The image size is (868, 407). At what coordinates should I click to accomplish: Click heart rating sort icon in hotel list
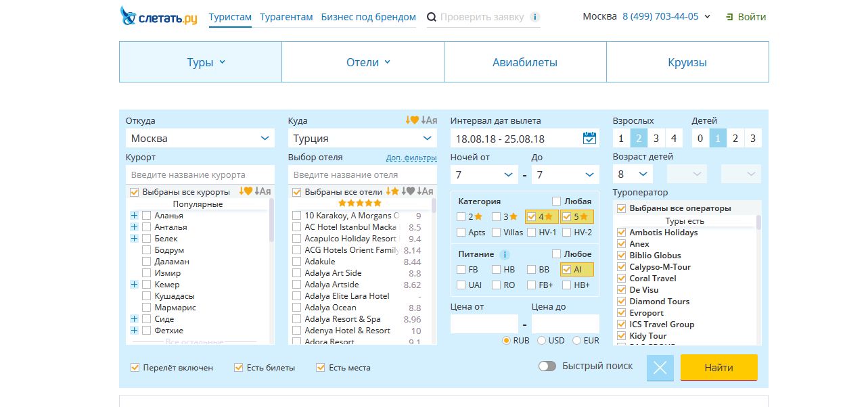408,191
